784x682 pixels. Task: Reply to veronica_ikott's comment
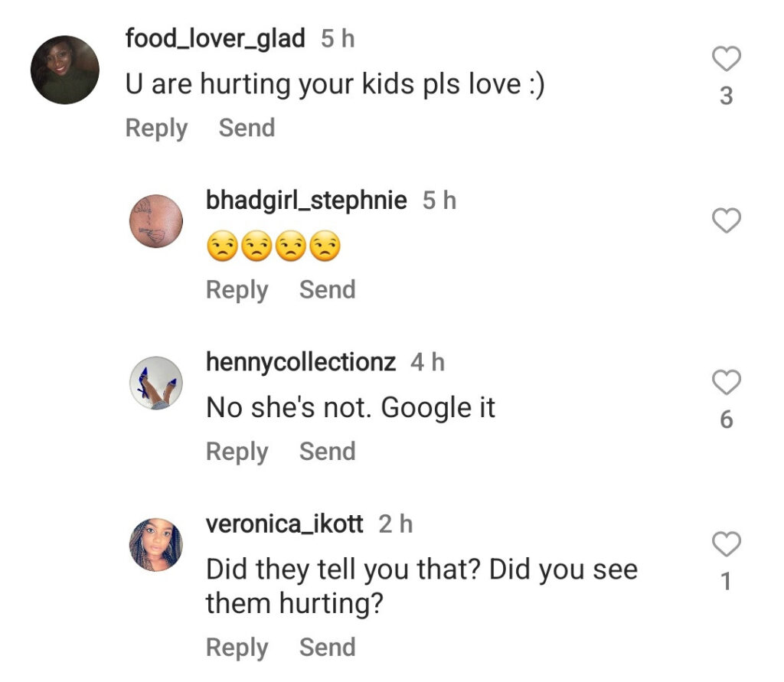coord(237,648)
